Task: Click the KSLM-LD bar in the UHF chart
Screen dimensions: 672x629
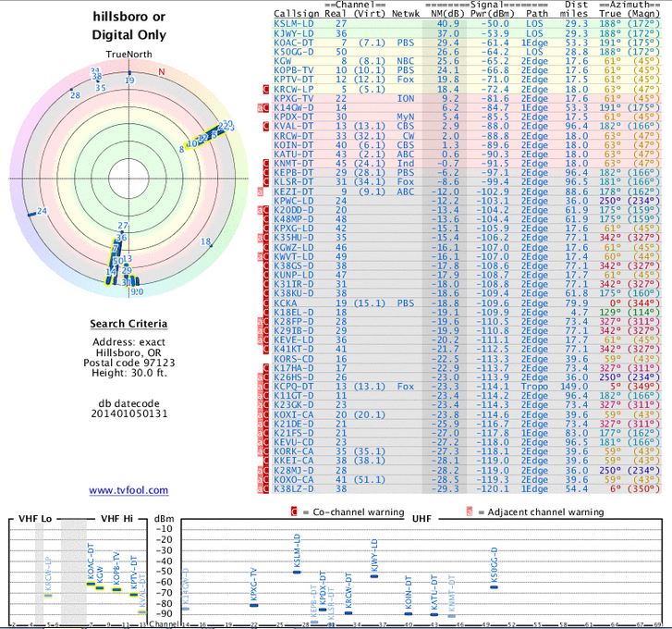Action: pos(297,572)
